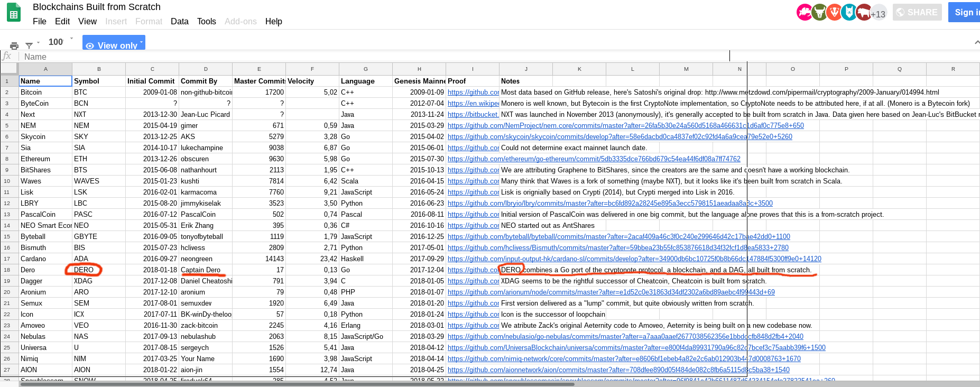Open the UniversaBlockchain commits link
The width and height of the screenshot is (980, 387).
click(636, 347)
